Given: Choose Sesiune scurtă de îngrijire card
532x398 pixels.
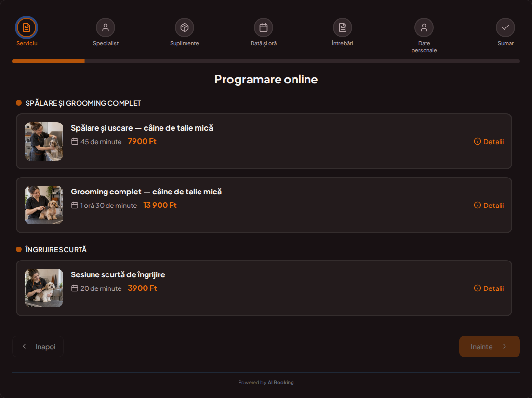Looking at the screenshot, I should 264,288.
